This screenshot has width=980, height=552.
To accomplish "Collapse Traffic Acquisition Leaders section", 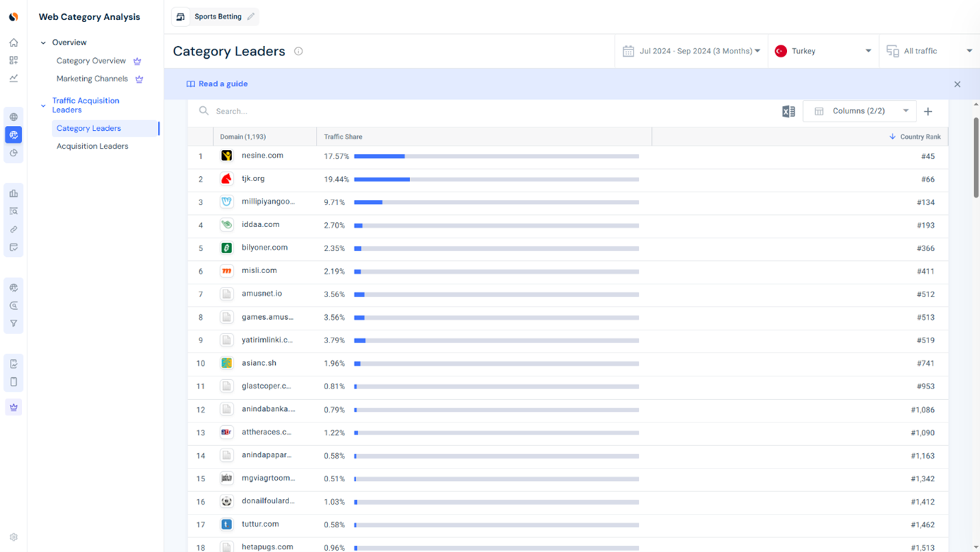I will click(x=43, y=106).
